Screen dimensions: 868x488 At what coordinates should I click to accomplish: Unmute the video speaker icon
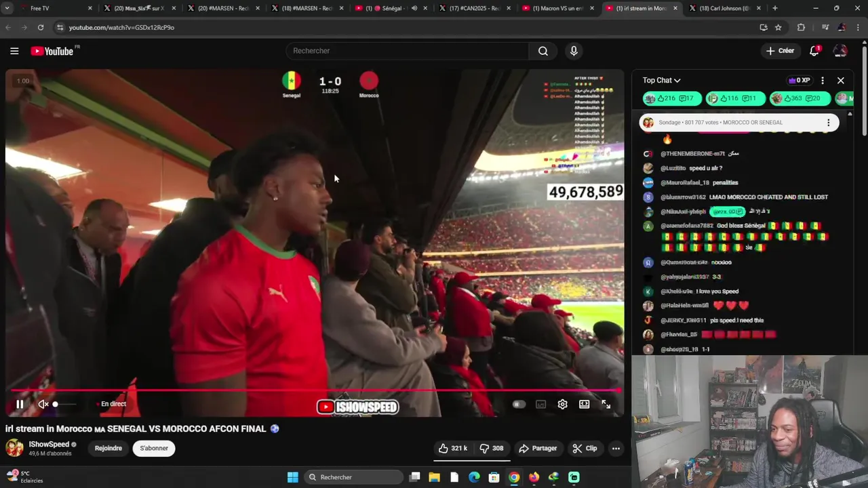click(x=43, y=405)
